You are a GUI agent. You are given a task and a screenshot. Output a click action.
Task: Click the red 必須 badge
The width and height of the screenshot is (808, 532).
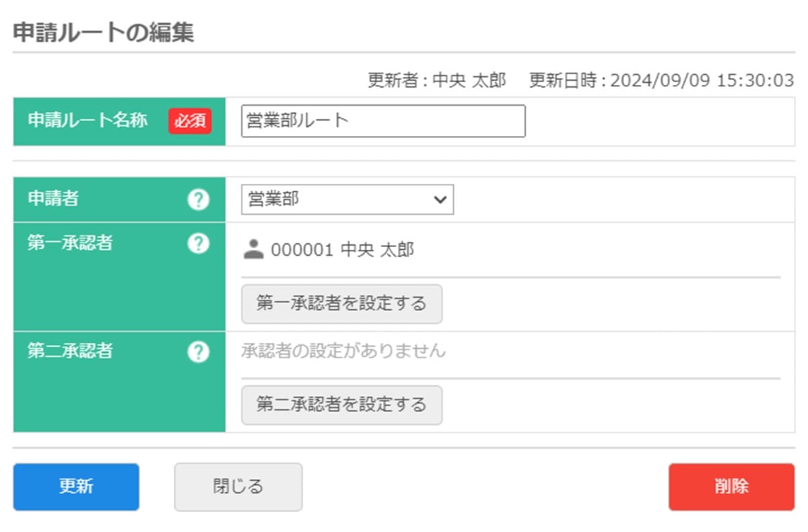(x=190, y=121)
